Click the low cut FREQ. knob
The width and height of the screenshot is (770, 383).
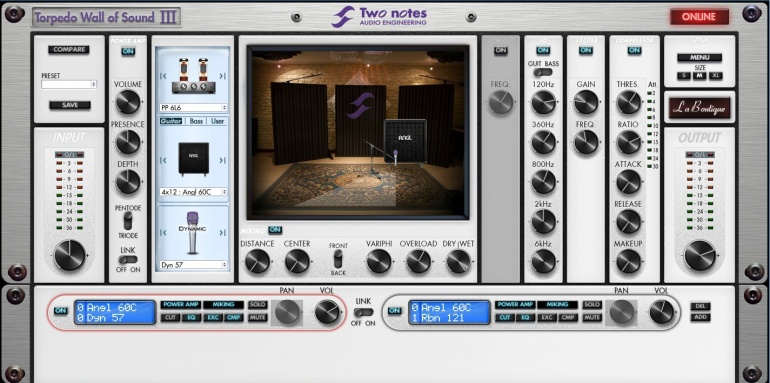coord(500,102)
